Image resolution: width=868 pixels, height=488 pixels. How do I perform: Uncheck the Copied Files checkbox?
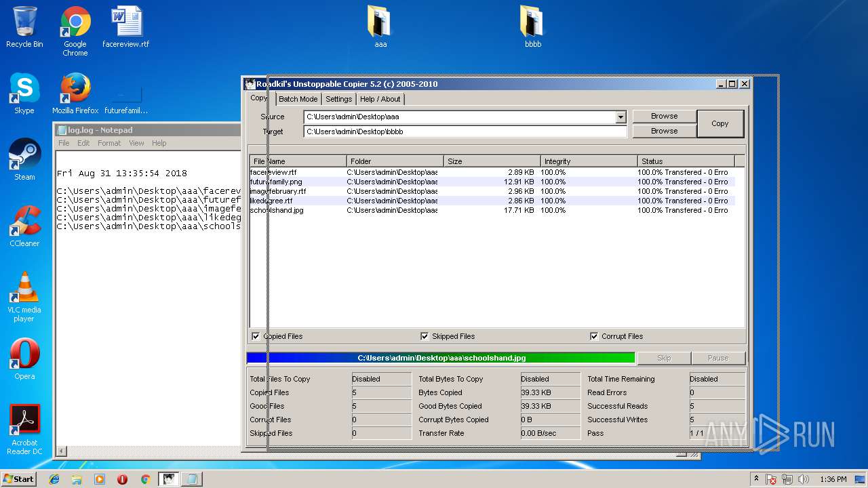(x=256, y=336)
